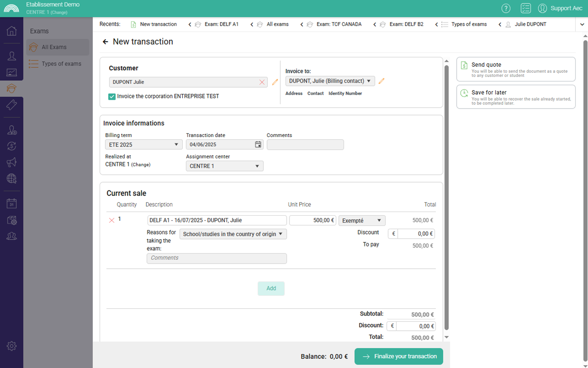Edit customer using the pencil icon
The height and width of the screenshot is (368, 588).
(x=275, y=82)
